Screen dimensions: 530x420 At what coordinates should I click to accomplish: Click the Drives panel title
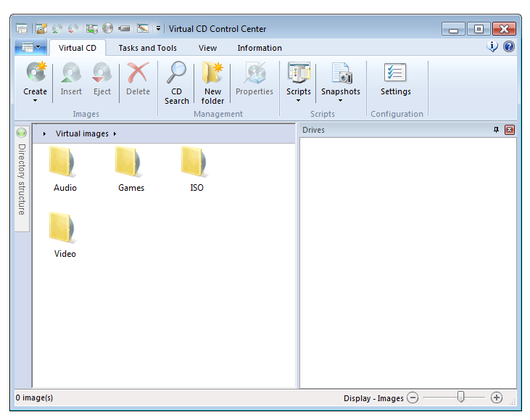point(313,130)
